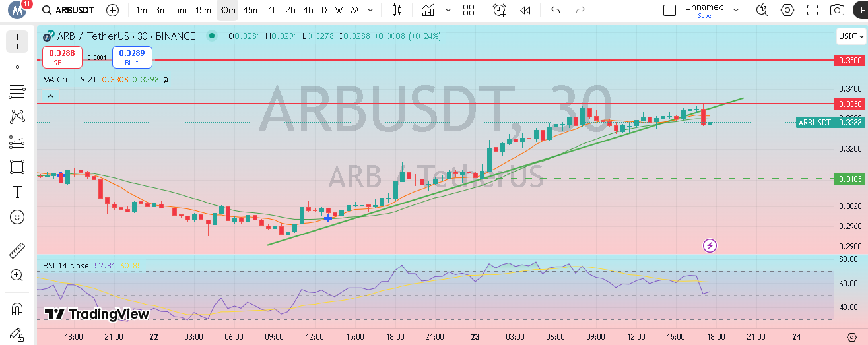
Task: Click purple lightning event marker
Action: [x=710, y=246]
